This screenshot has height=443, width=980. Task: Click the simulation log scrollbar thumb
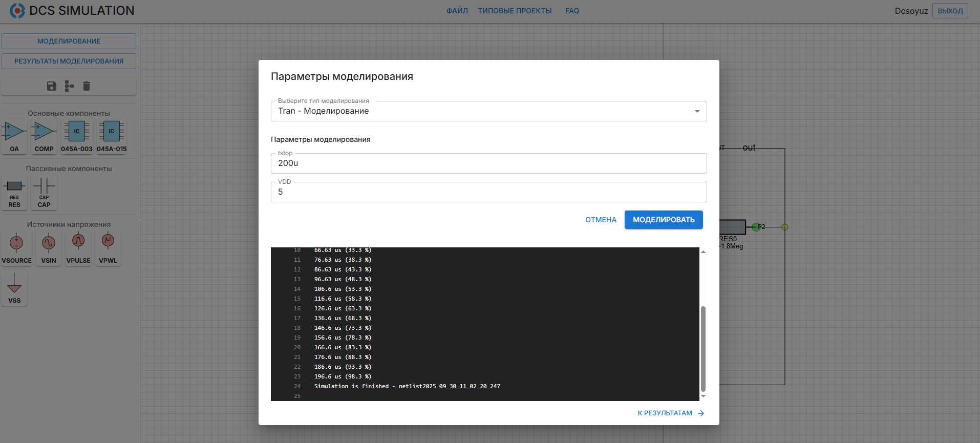[x=703, y=348]
